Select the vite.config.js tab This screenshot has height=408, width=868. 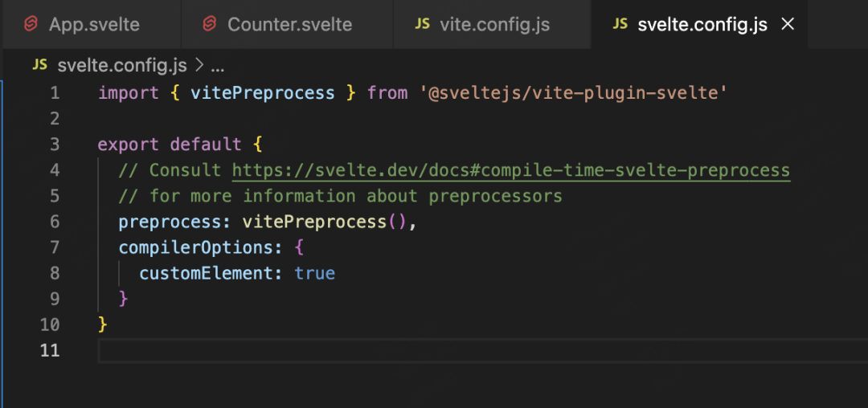[492, 24]
